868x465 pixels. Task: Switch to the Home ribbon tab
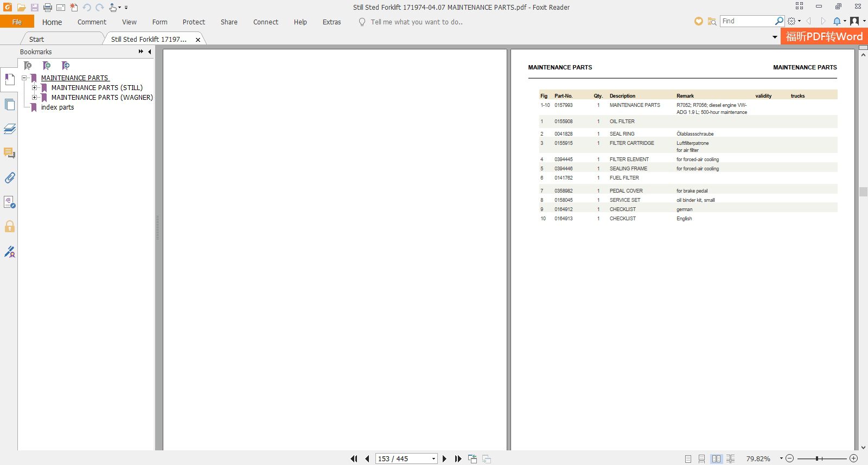(x=52, y=22)
